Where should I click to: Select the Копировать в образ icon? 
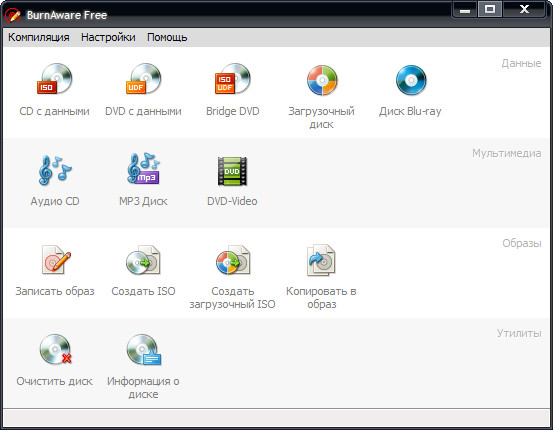tap(321, 260)
